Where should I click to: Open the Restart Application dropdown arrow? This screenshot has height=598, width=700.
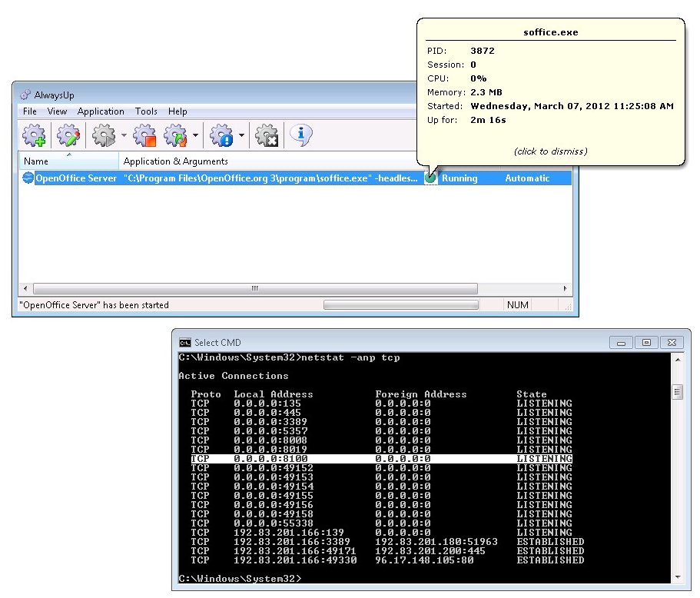tap(195, 135)
